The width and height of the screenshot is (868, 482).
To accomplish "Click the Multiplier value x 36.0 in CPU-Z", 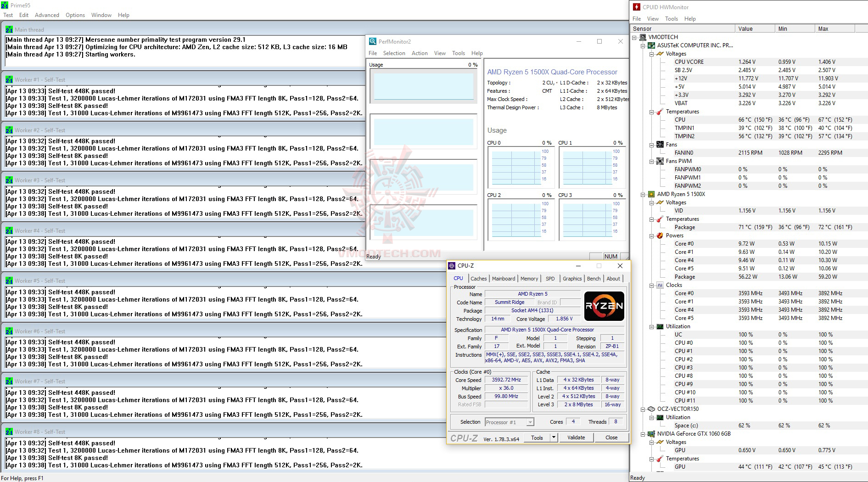I will coord(506,388).
